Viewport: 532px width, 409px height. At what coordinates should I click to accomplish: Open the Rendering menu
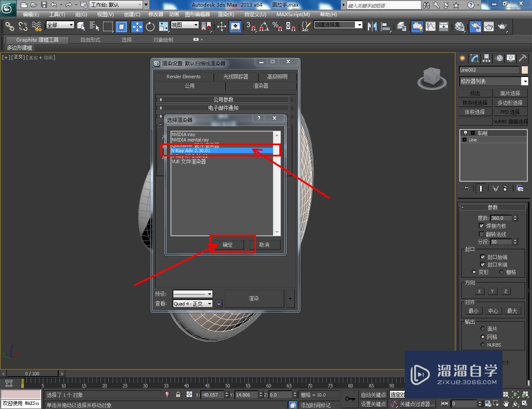(226, 14)
